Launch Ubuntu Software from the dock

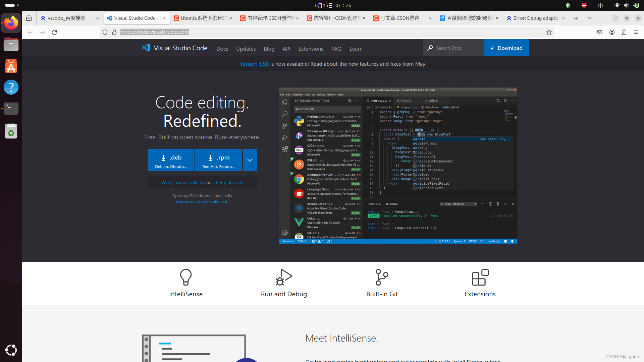tap(11, 66)
